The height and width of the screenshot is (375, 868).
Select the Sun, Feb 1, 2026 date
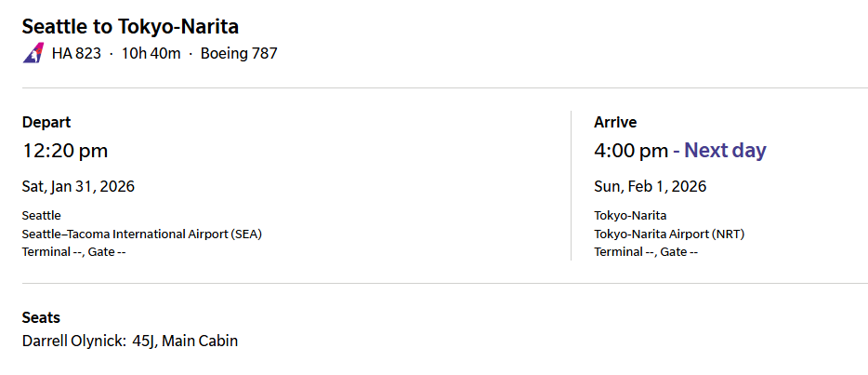pyautogui.click(x=650, y=186)
